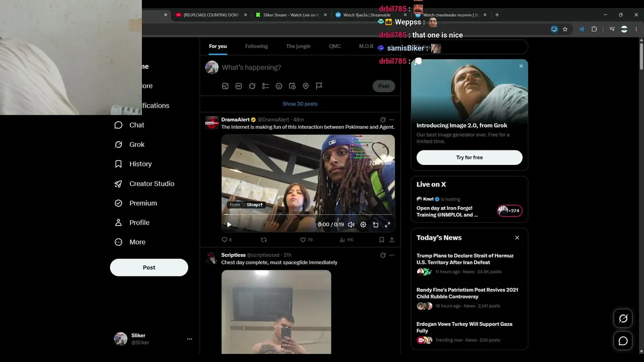
Task: Open a new browser tab
Action: pos(497,15)
